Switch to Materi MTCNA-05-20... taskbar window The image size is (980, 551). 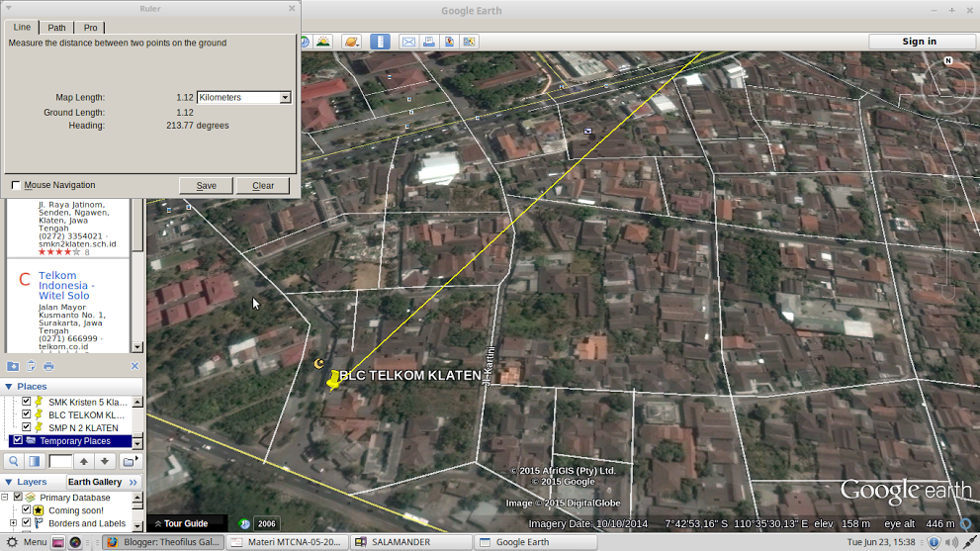(286, 542)
